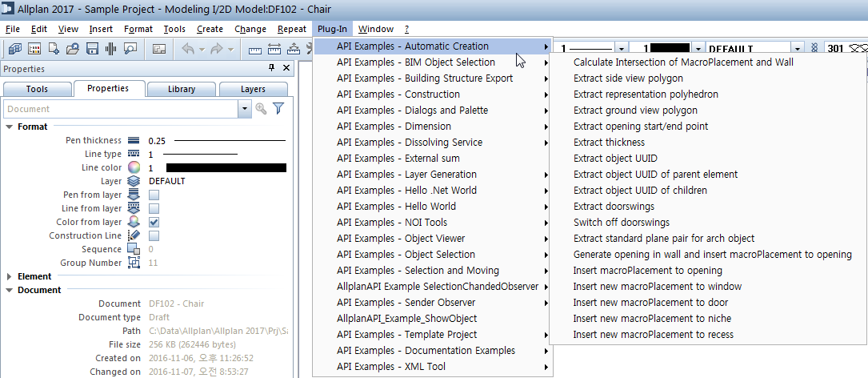Switch to the Layers tab
The width and height of the screenshot is (868, 378).
coord(253,89)
